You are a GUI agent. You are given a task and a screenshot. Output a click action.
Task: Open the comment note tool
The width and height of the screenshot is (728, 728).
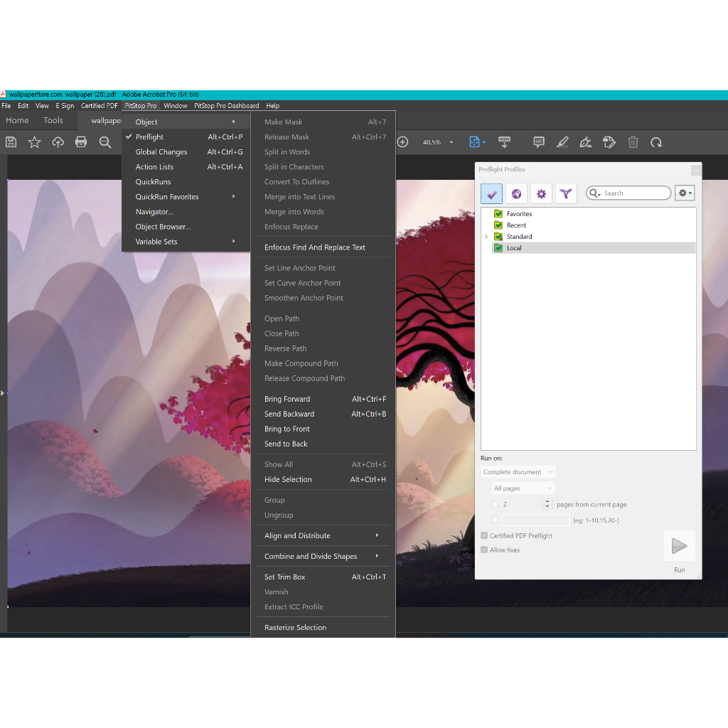(x=539, y=142)
